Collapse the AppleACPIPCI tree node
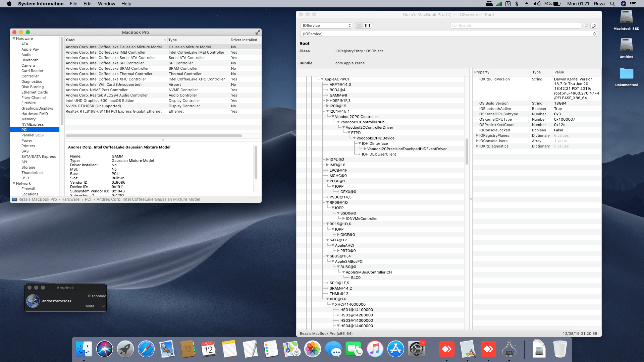 (322, 79)
